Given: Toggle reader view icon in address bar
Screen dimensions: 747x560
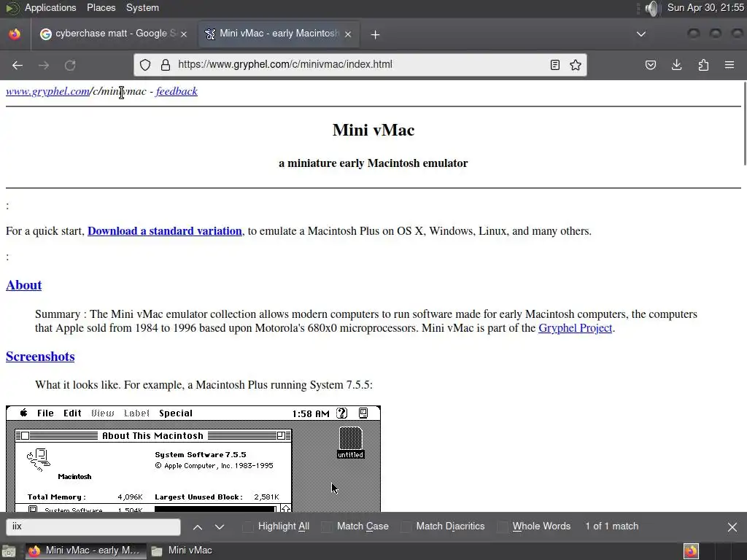Looking at the screenshot, I should tap(555, 65).
